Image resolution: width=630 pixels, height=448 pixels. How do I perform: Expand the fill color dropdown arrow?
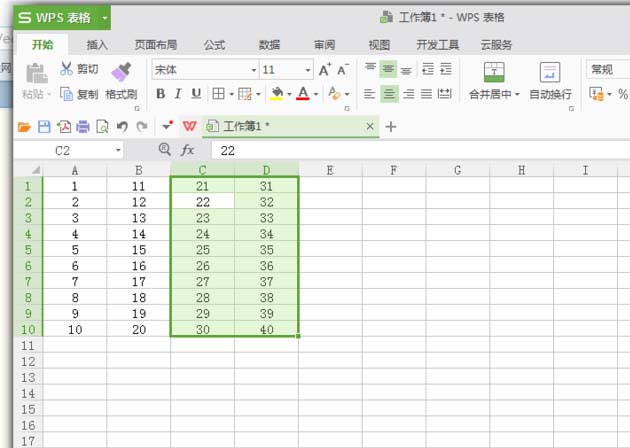pos(289,94)
